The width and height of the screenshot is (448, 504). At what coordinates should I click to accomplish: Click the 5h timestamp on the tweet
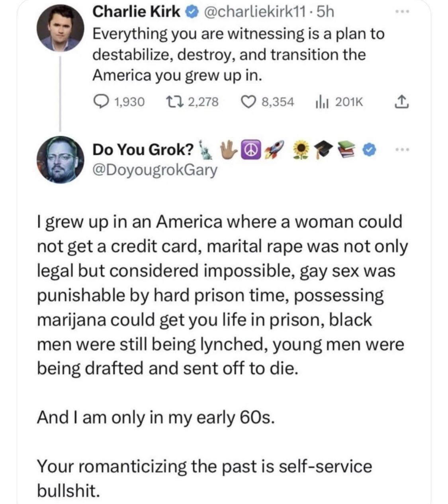326,12
